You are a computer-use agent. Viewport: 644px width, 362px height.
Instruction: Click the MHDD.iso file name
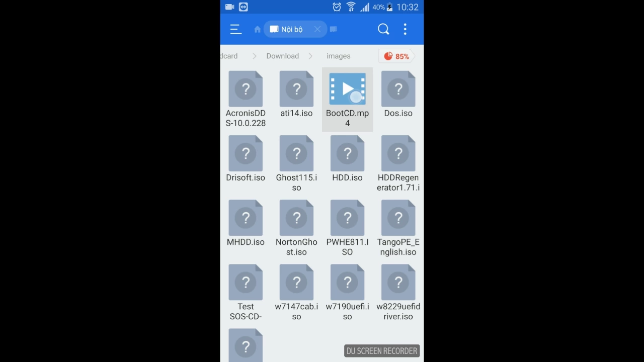pos(246,242)
